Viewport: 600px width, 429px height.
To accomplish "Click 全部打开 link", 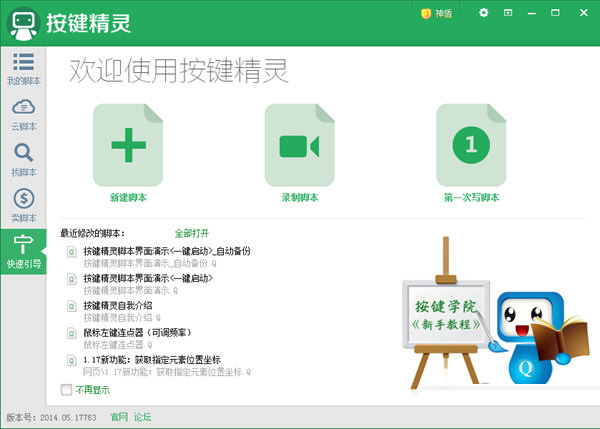I will click(192, 233).
